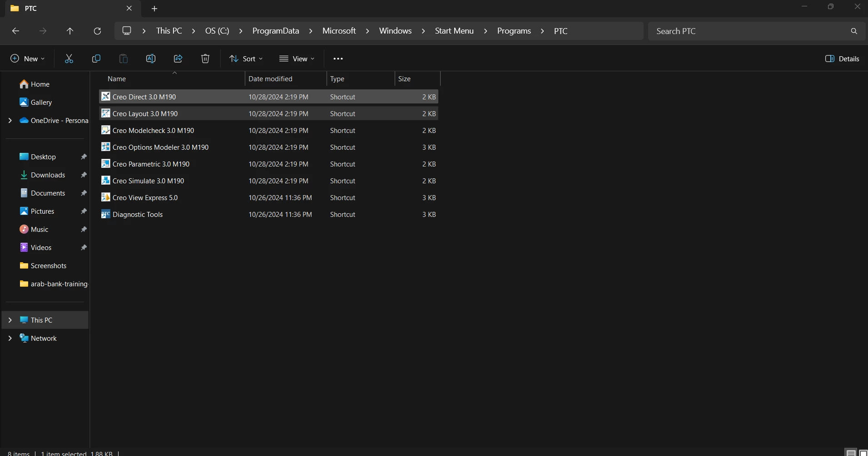The image size is (868, 456).
Task: Open the View dropdown menu
Action: click(x=297, y=59)
